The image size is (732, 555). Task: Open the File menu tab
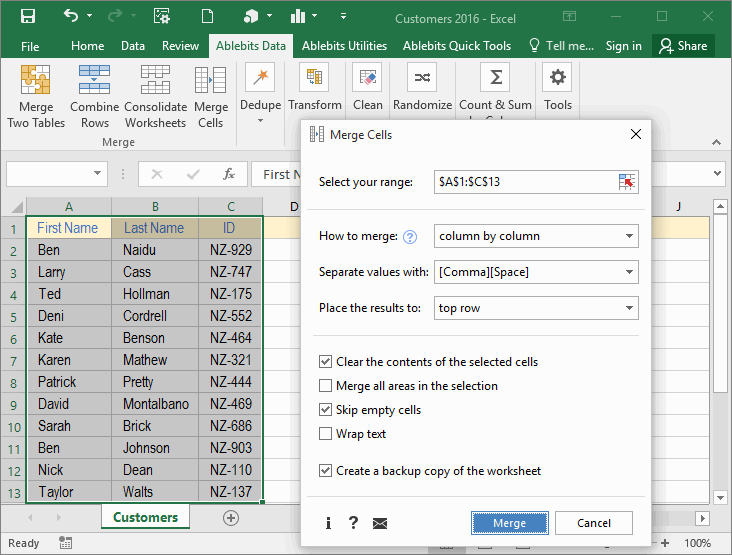(x=30, y=46)
